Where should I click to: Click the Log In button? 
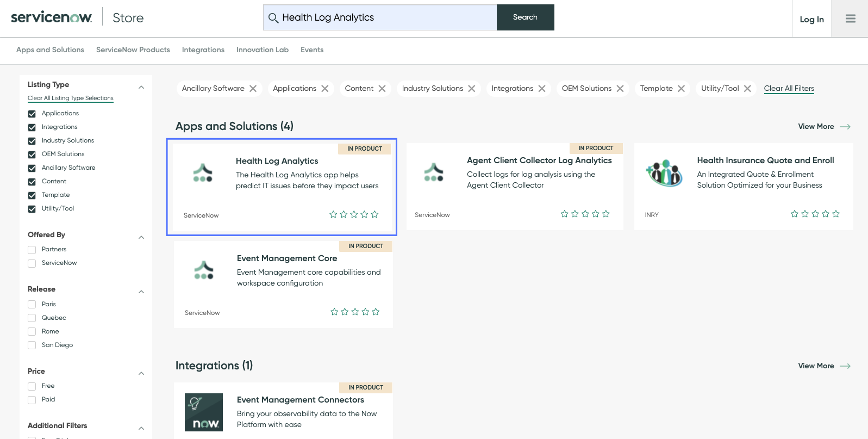pyautogui.click(x=811, y=20)
